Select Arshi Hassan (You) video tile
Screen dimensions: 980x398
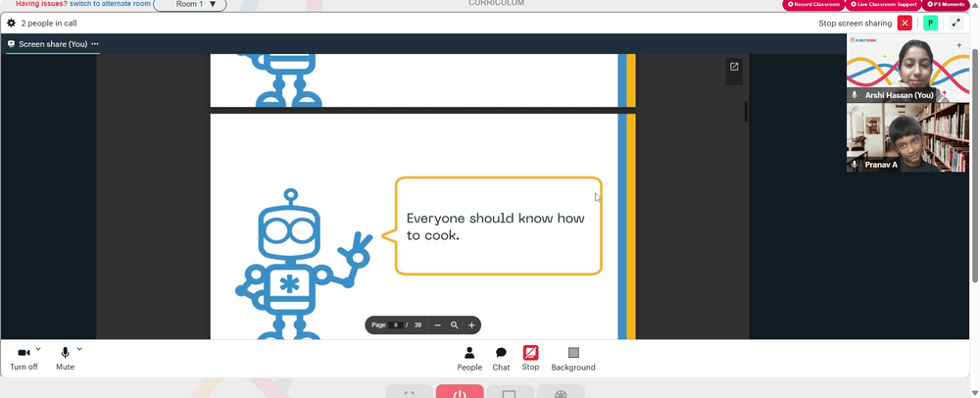[x=906, y=68]
